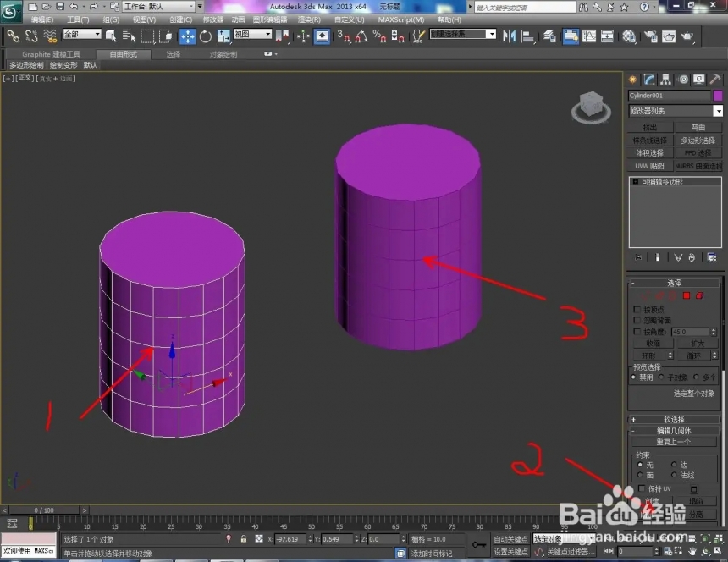Switch to the 自由形式 ribbon tab

point(123,54)
